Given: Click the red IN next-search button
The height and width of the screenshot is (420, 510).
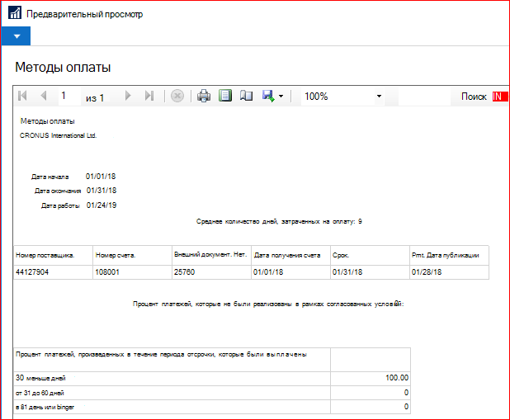Looking at the screenshot, I should click(x=500, y=97).
